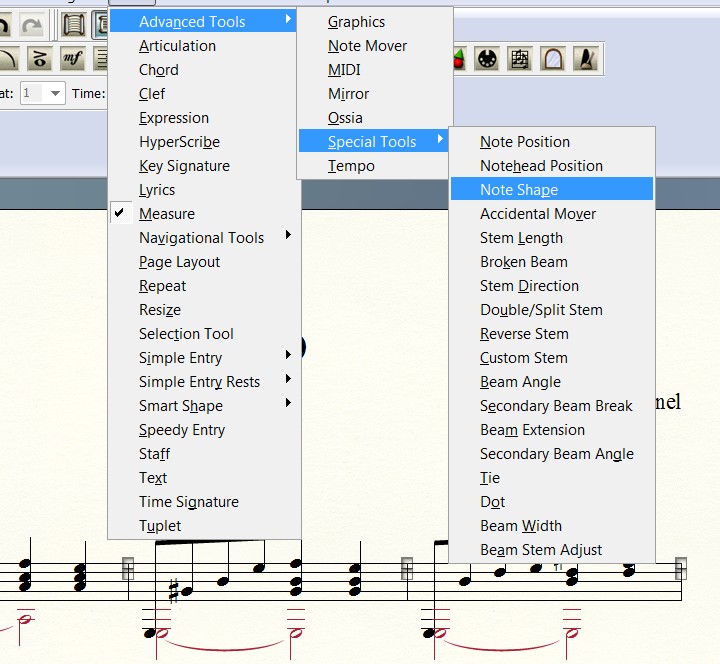Screen dimensions: 720x664
Task: Select the Mirror tool icon
Action: click(x=551, y=58)
